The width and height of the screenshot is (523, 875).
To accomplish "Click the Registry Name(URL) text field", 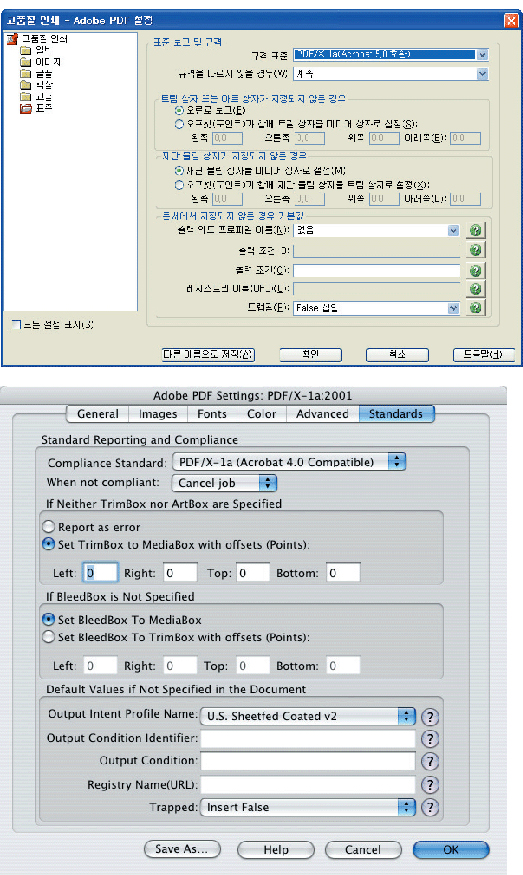I will [308, 785].
